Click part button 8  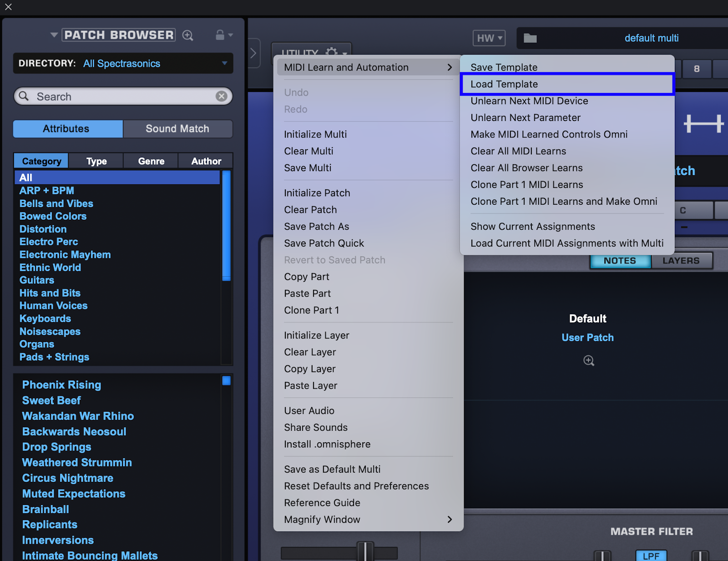(697, 69)
